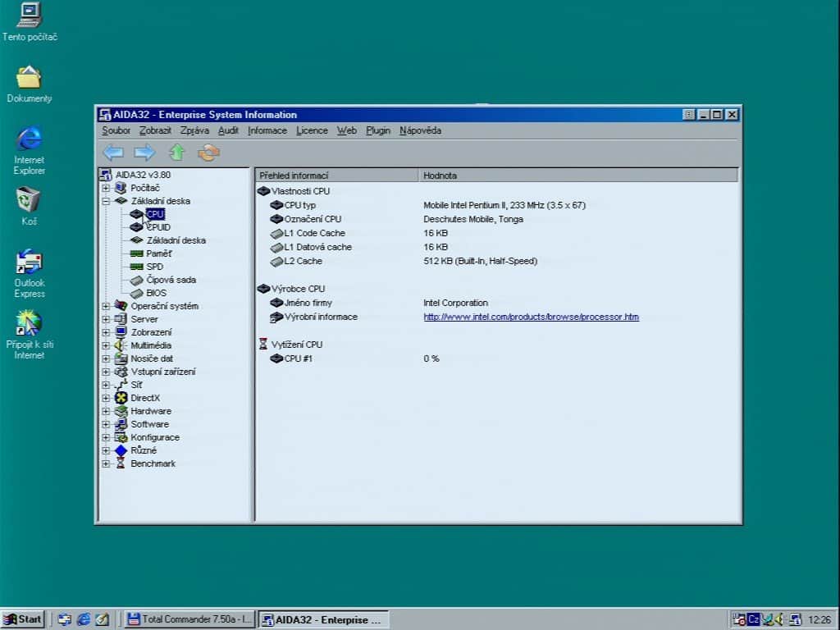Open the Čipová sada item
The image size is (840, 630).
coord(171,280)
